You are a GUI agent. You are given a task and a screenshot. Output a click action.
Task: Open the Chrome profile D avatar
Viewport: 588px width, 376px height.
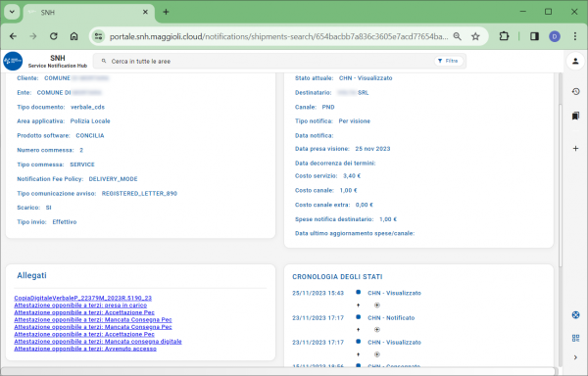555,36
